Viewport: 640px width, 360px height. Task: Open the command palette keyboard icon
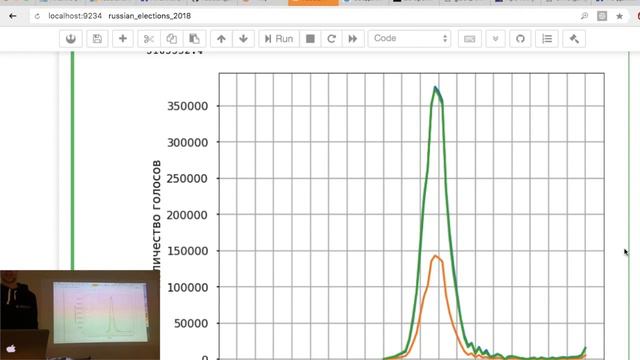tap(469, 39)
